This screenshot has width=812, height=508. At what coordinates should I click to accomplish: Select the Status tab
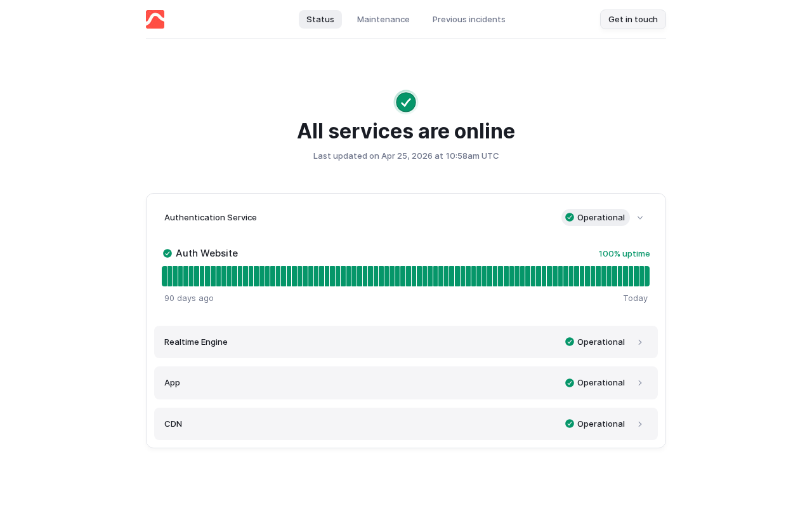coord(320,19)
